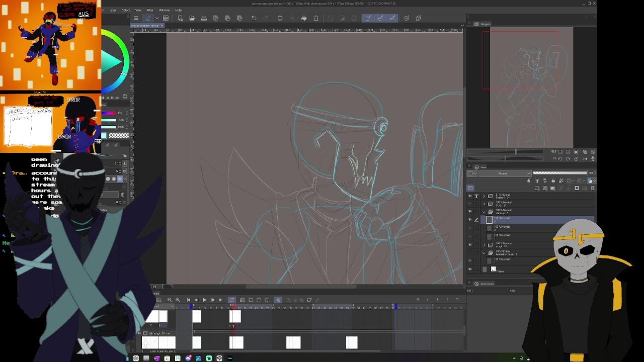Click the New file icon in the command bar
Viewport: 644px width, 362px height.
pos(180,18)
